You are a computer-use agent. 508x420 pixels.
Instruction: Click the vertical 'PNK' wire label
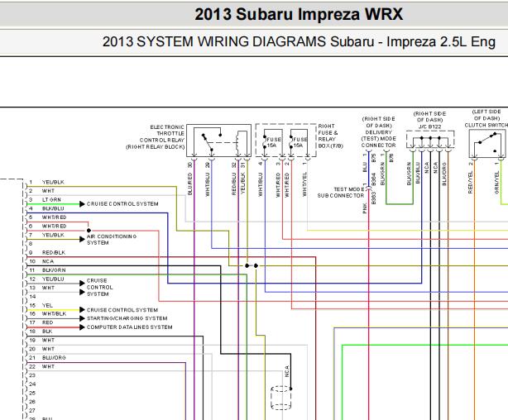point(365,208)
